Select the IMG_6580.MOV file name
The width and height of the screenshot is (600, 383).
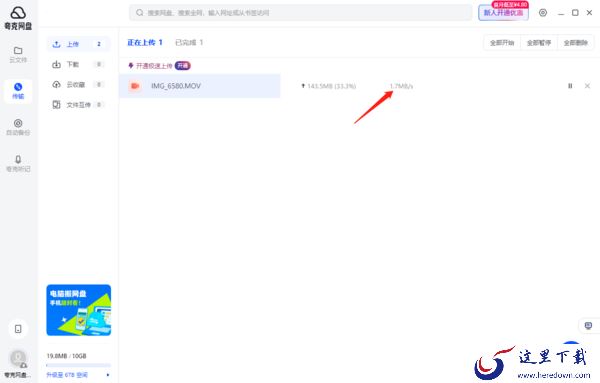point(176,86)
